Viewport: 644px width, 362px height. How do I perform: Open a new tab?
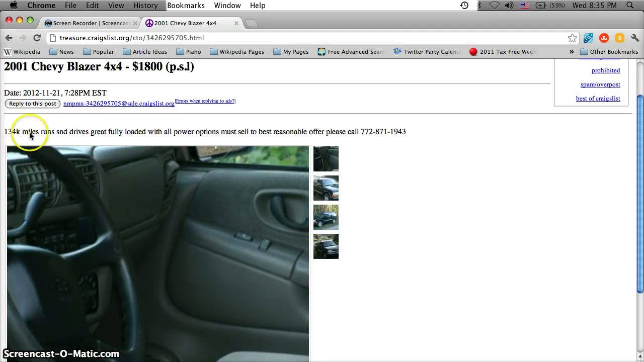click(x=251, y=23)
